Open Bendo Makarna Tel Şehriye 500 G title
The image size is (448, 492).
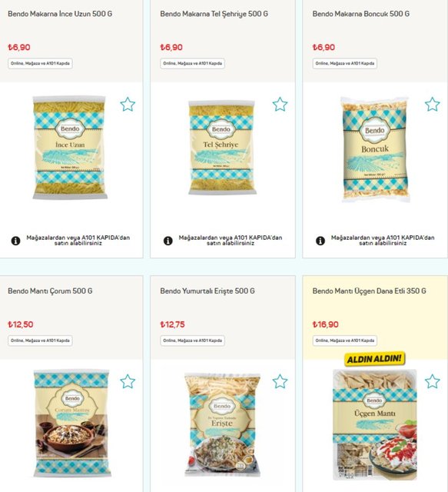(214, 14)
